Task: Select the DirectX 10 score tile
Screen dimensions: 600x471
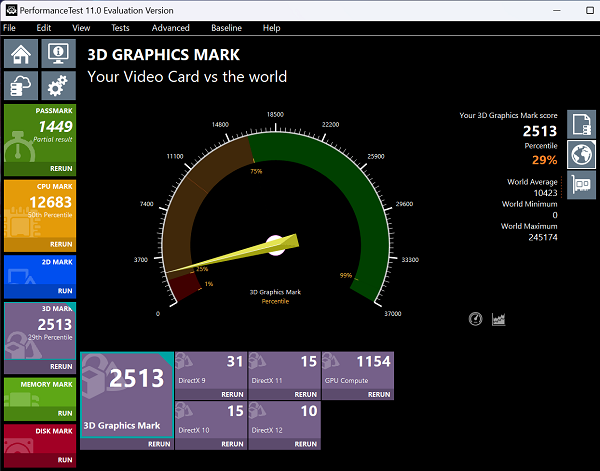Action: tap(211, 420)
